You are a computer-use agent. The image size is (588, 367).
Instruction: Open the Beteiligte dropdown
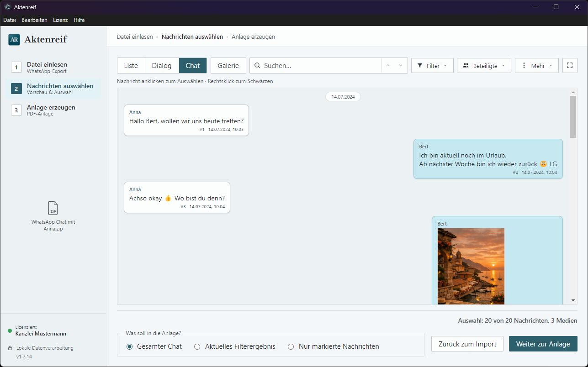point(484,66)
